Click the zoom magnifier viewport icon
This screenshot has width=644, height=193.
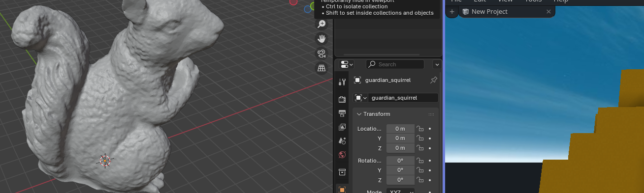coord(322,24)
